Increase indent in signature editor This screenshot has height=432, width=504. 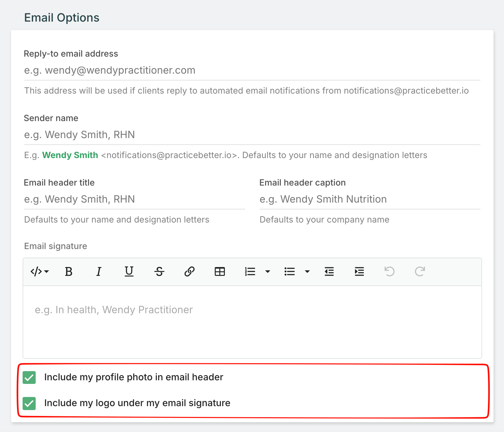tap(359, 272)
